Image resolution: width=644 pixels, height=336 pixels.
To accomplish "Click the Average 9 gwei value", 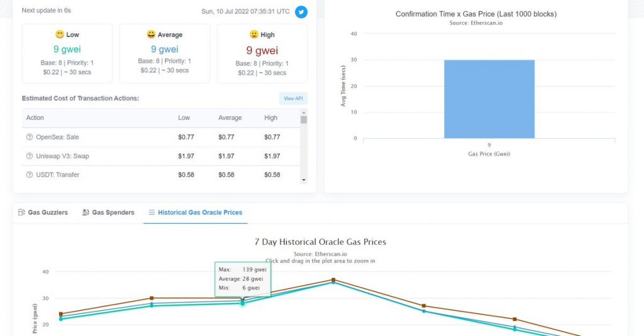I will pyautogui.click(x=165, y=49).
